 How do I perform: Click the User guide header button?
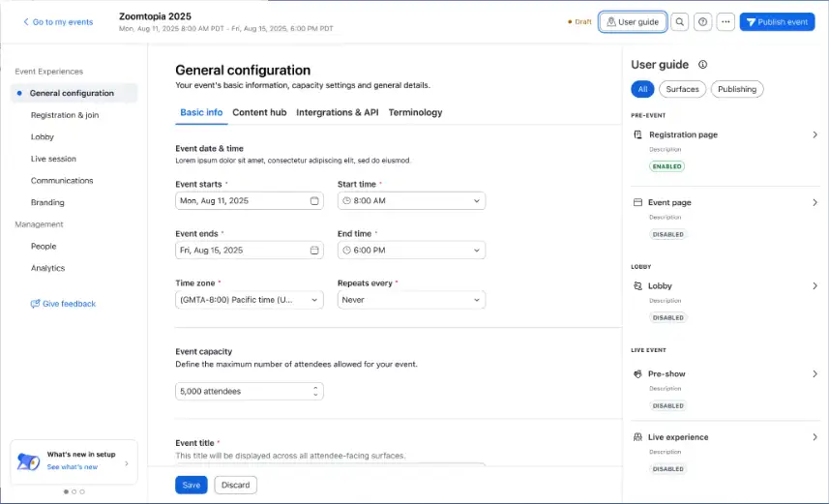click(633, 22)
